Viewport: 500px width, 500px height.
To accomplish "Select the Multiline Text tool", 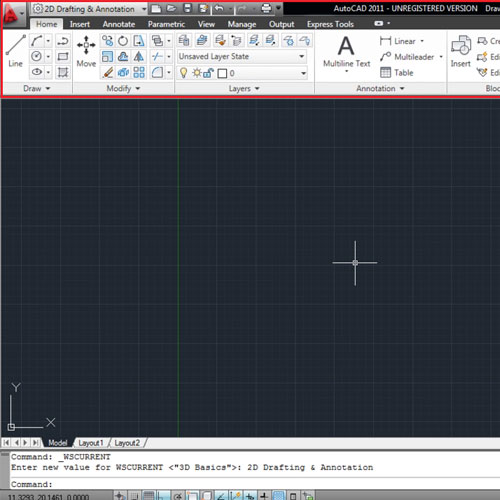I will click(346, 53).
